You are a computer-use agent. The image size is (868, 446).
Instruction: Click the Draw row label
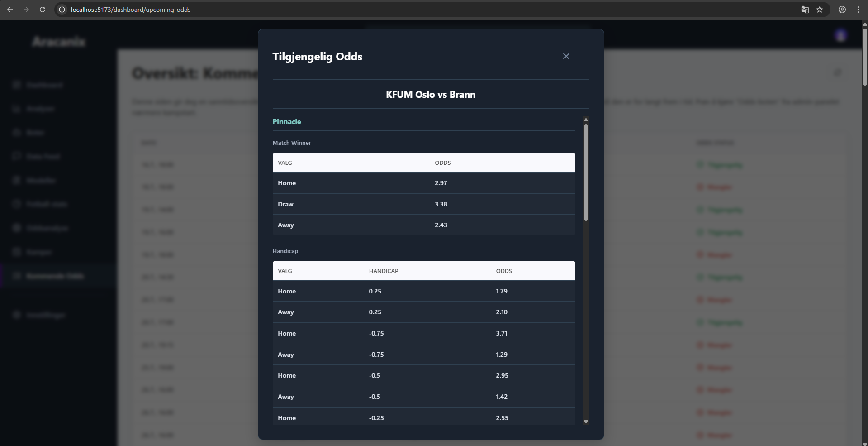[x=285, y=204]
